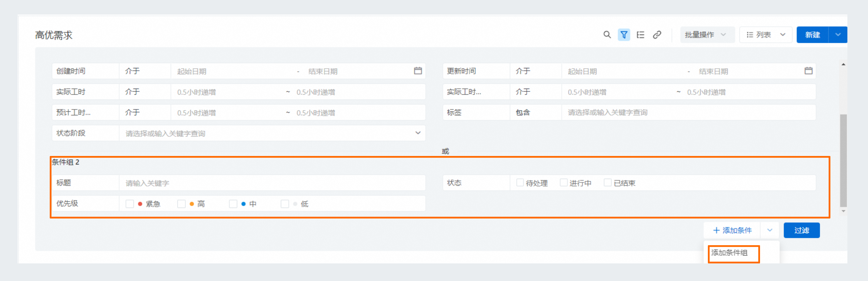This screenshot has height=281, width=868.
Task: Open the 列表 view dropdown
Action: coord(765,35)
